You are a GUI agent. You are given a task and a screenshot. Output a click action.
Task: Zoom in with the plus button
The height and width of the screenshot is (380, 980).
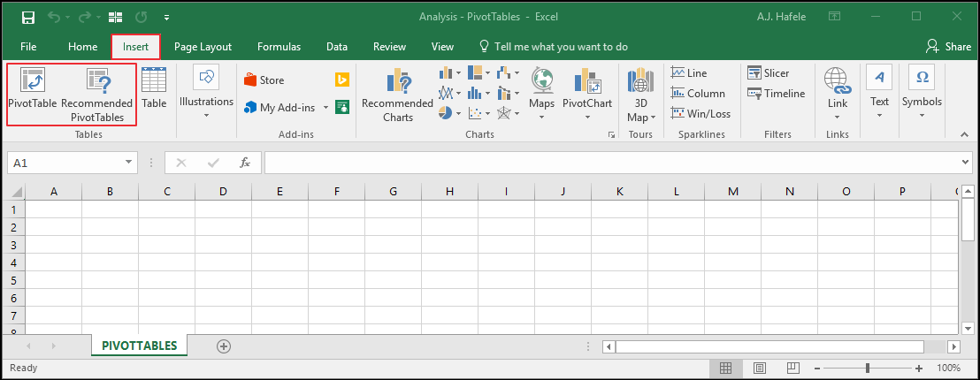919,369
